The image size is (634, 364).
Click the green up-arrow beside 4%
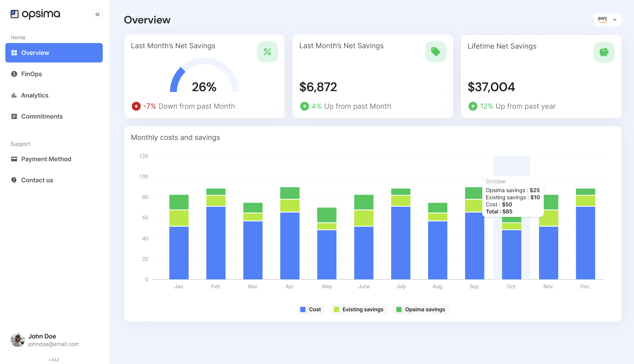tap(304, 106)
